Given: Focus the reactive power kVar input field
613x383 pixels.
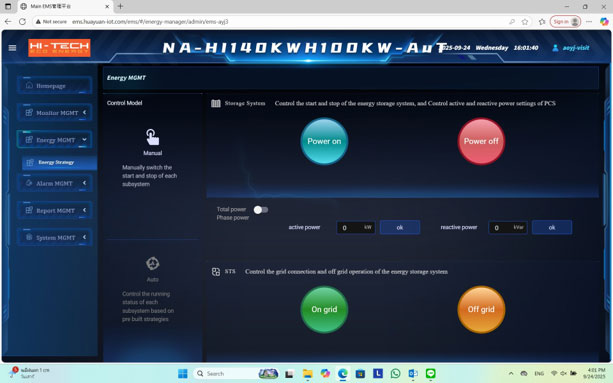Looking at the screenshot, I should click(x=507, y=227).
